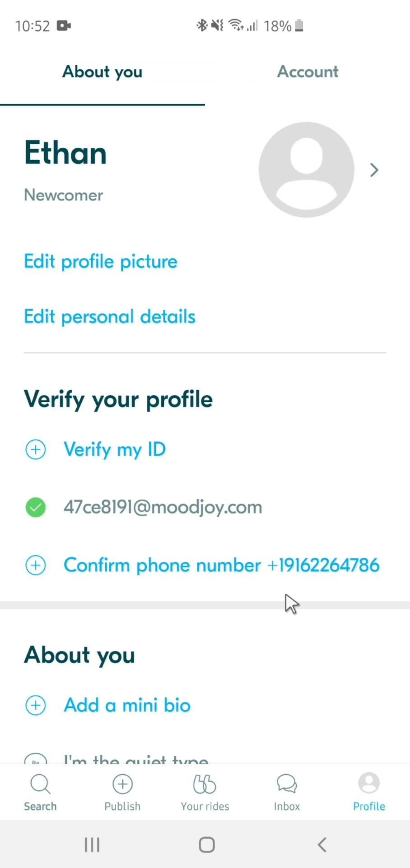Tap Edit profile picture link

pyautogui.click(x=101, y=262)
